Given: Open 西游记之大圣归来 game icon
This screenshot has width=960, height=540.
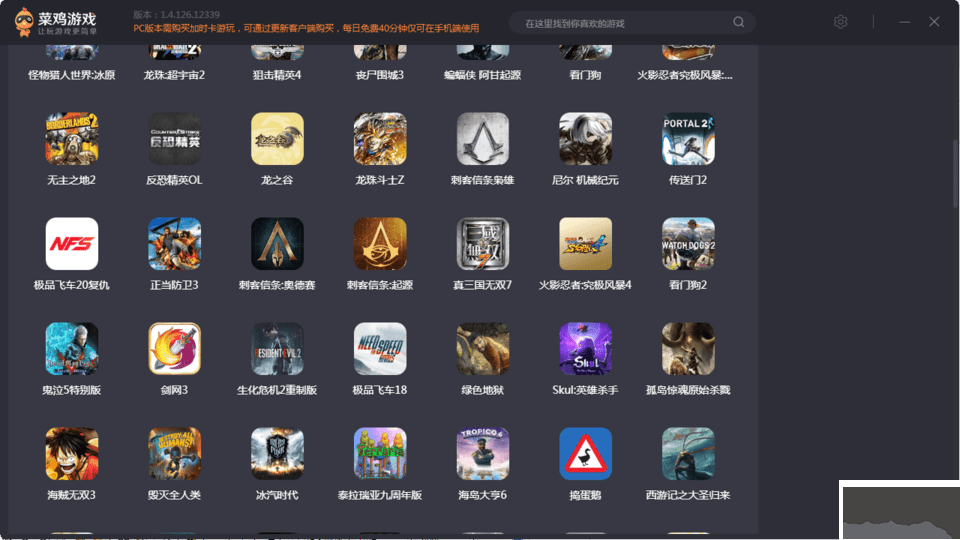Looking at the screenshot, I should (x=688, y=454).
